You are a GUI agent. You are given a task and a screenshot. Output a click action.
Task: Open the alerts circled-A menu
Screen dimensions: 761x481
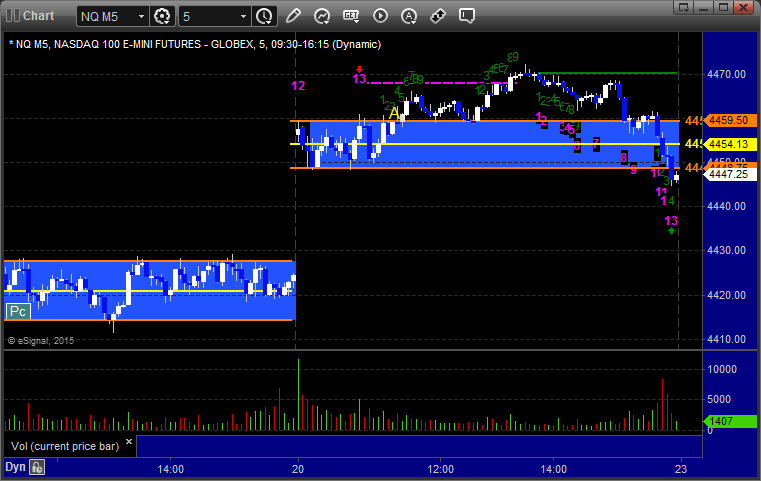tap(409, 16)
